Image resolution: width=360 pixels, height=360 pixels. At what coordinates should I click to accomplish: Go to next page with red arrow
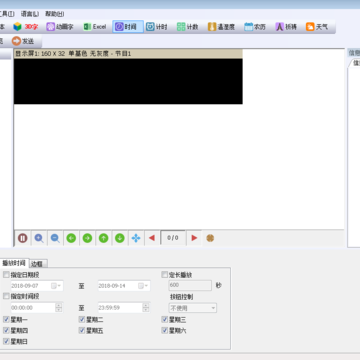pos(194,238)
